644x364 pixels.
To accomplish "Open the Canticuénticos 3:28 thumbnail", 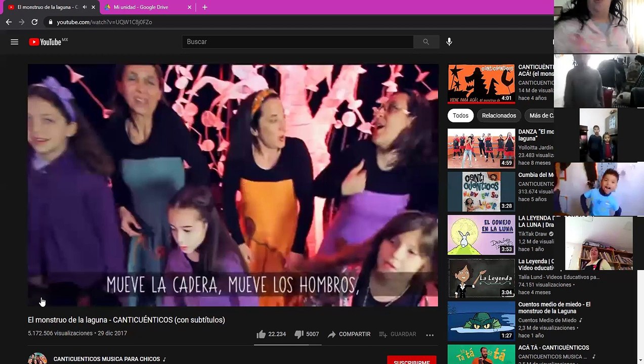I will [481, 192].
